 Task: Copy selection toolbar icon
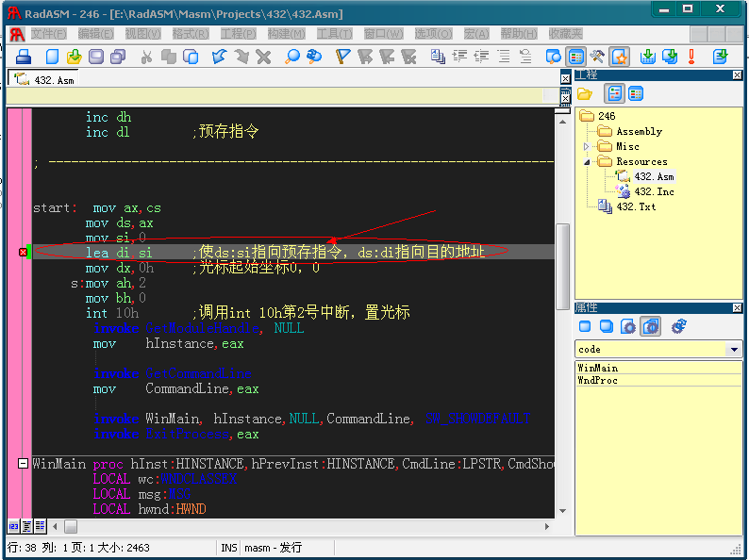168,57
